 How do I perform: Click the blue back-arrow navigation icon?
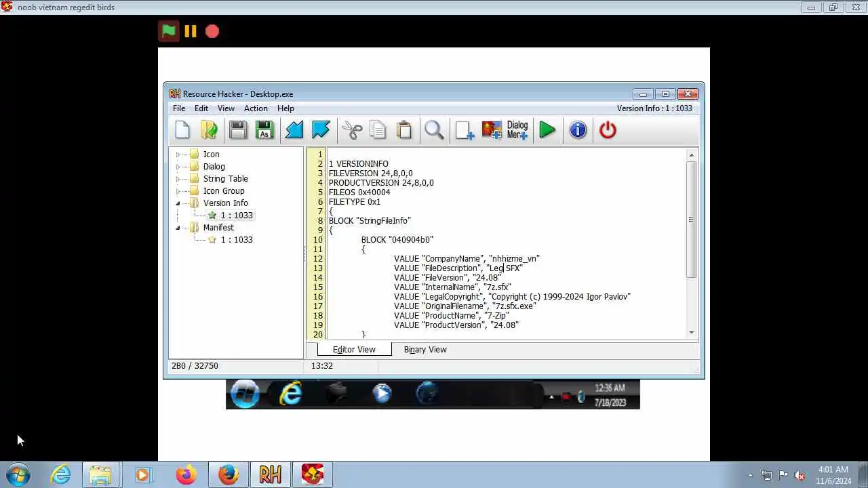[x=294, y=130]
